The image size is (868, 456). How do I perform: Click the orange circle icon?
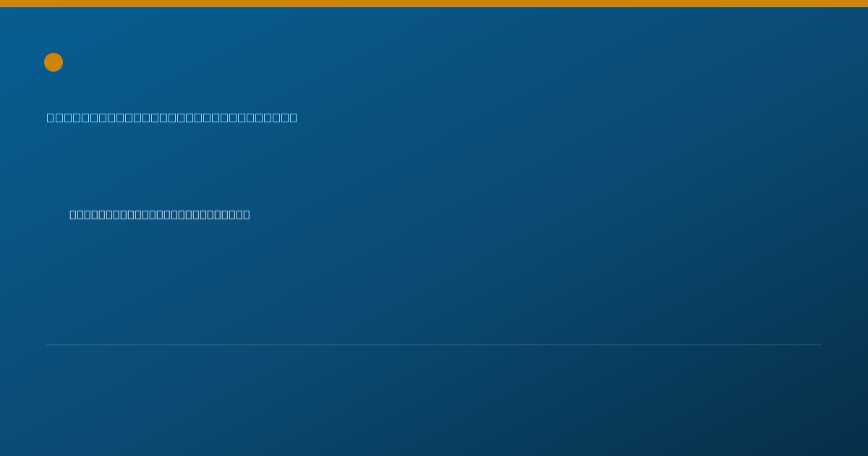click(x=54, y=62)
